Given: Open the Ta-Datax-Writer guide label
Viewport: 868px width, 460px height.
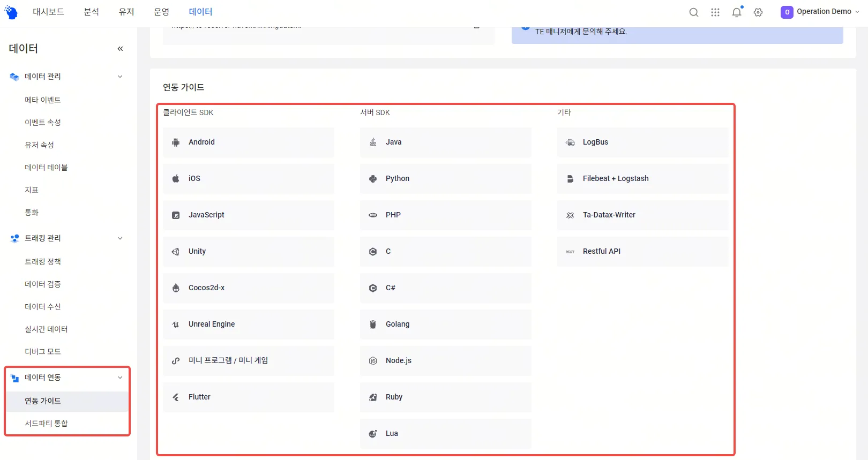Looking at the screenshot, I should (x=609, y=215).
